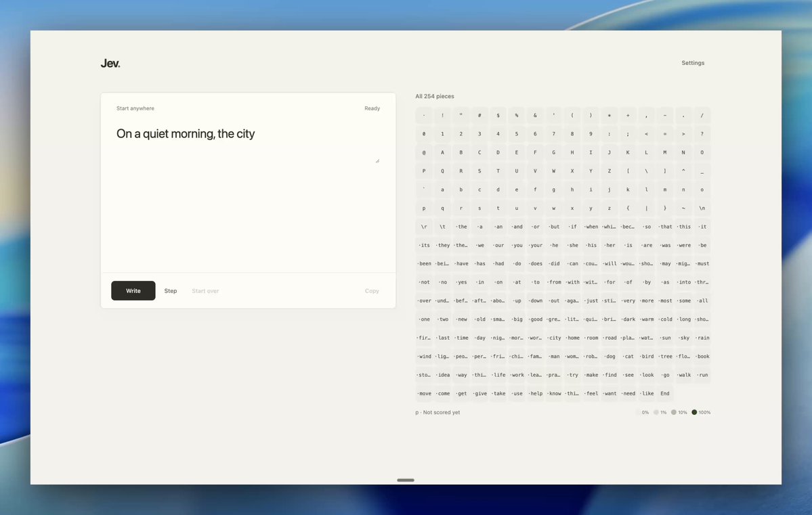812x515 pixels.
Task: Choose the '·rain' piece
Action: pos(702,338)
